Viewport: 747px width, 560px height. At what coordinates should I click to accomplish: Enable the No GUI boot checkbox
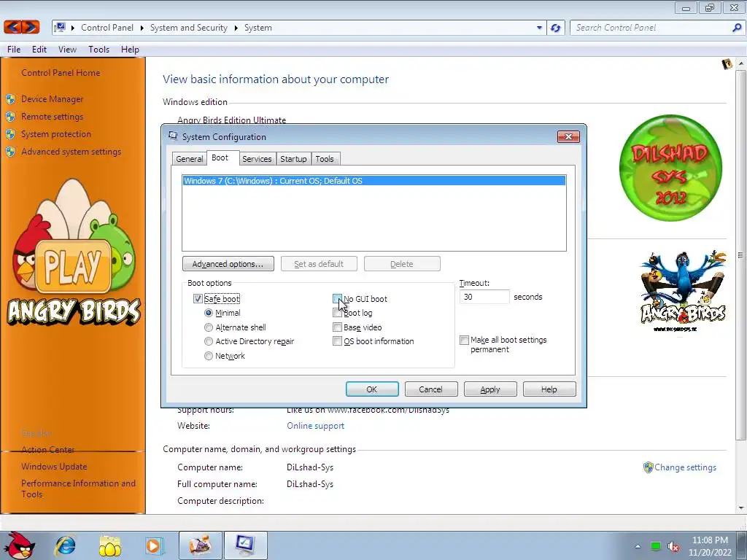pyautogui.click(x=337, y=298)
